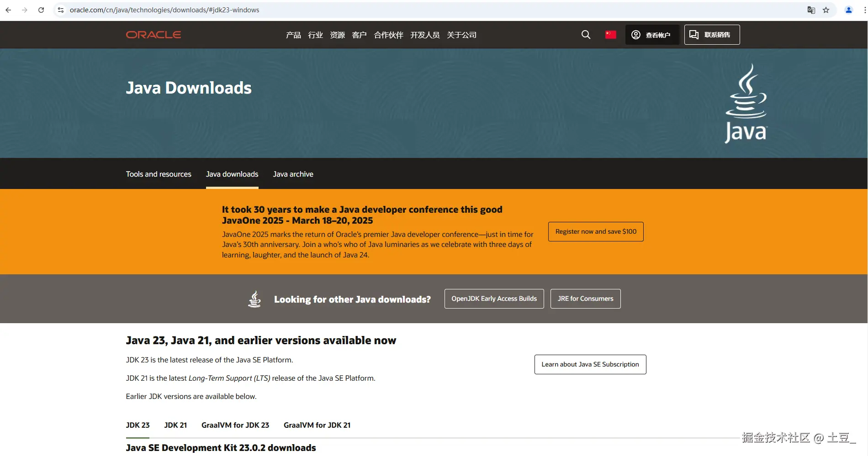This screenshot has height=456, width=868.
Task: Click the JRE for Consumers button
Action: pos(586,299)
